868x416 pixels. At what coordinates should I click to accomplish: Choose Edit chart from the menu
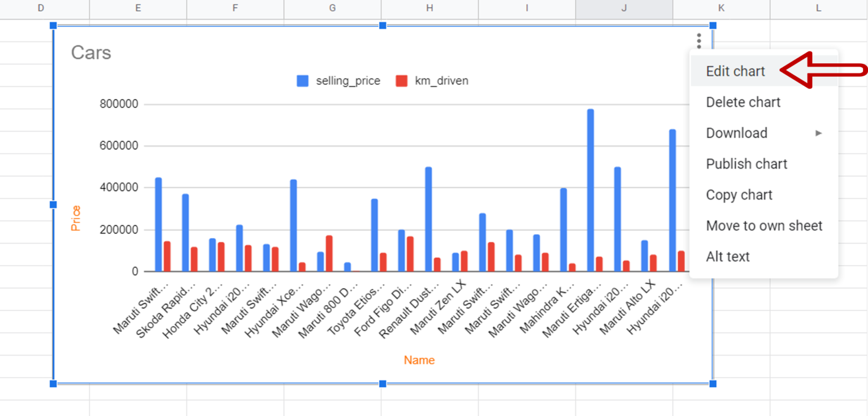coord(735,71)
